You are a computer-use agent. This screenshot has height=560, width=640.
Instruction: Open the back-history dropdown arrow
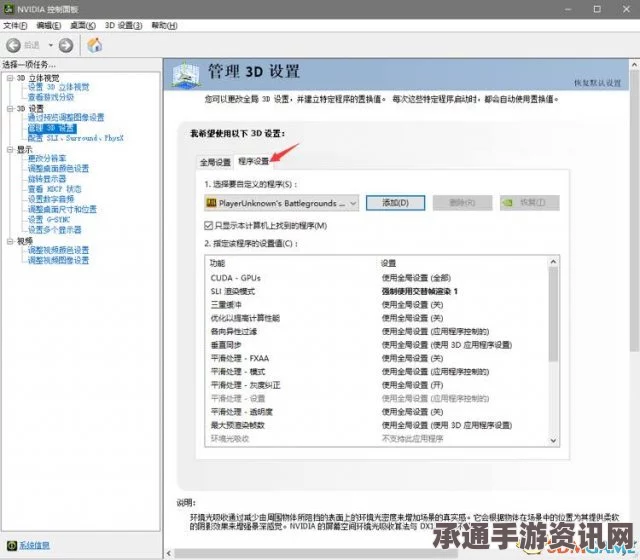(x=51, y=45)
